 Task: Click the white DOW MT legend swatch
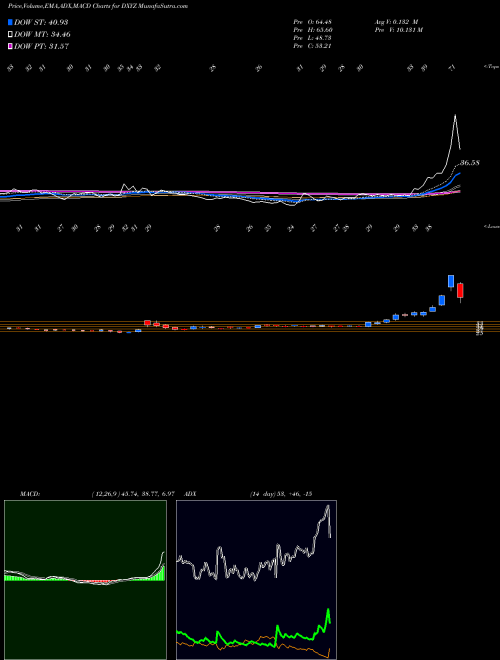10,35
